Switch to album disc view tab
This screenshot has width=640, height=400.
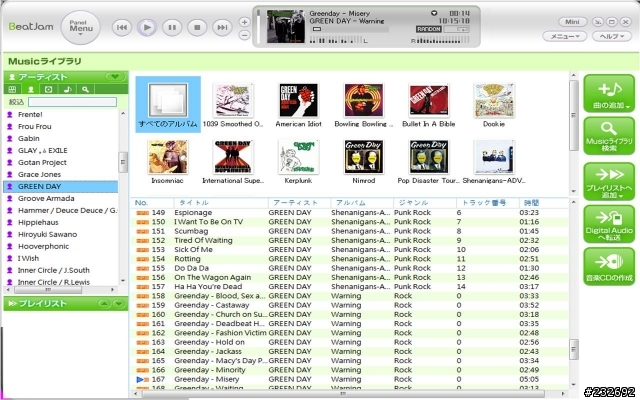pyautogui.click(x=49, y=89)
